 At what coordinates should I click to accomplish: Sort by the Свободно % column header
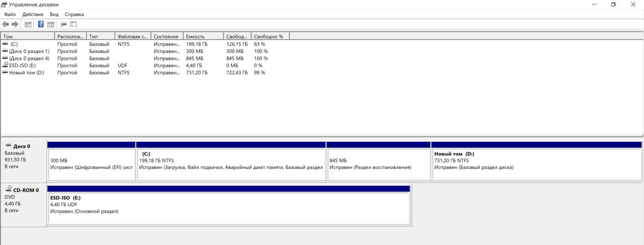coord(270,36)
